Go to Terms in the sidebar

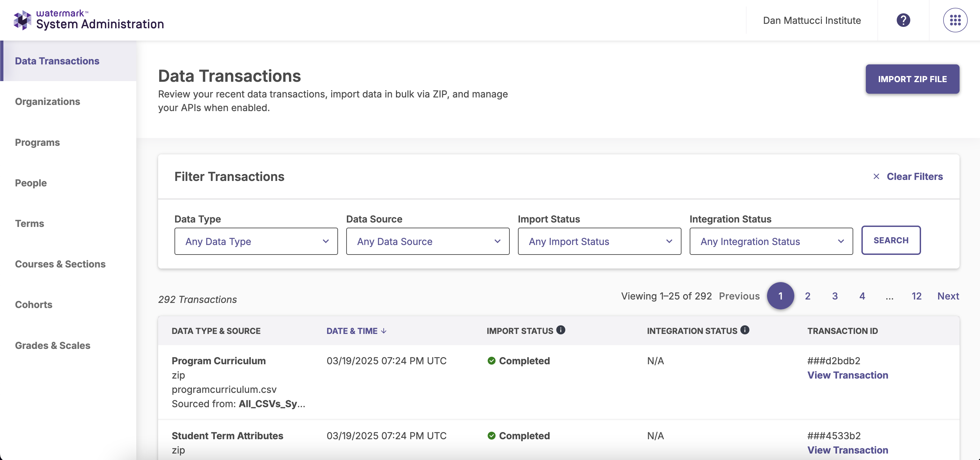pyautogui.click(x=30, y=223)
